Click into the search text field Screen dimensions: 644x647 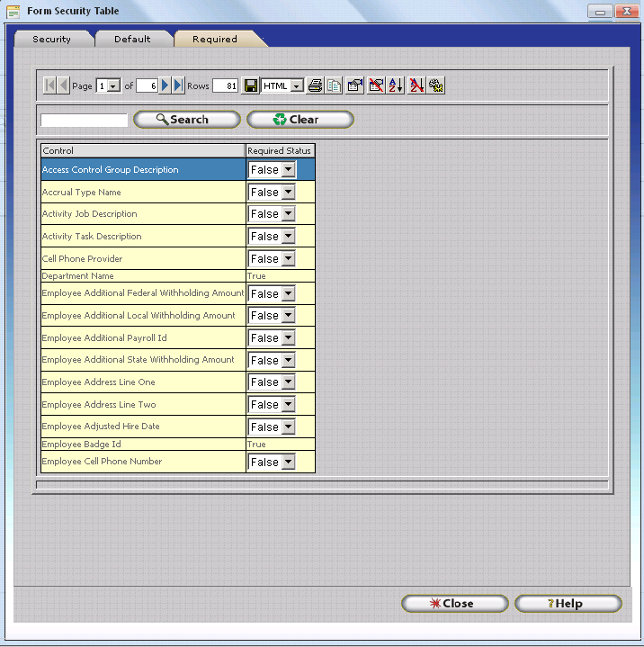coord(85,120)
